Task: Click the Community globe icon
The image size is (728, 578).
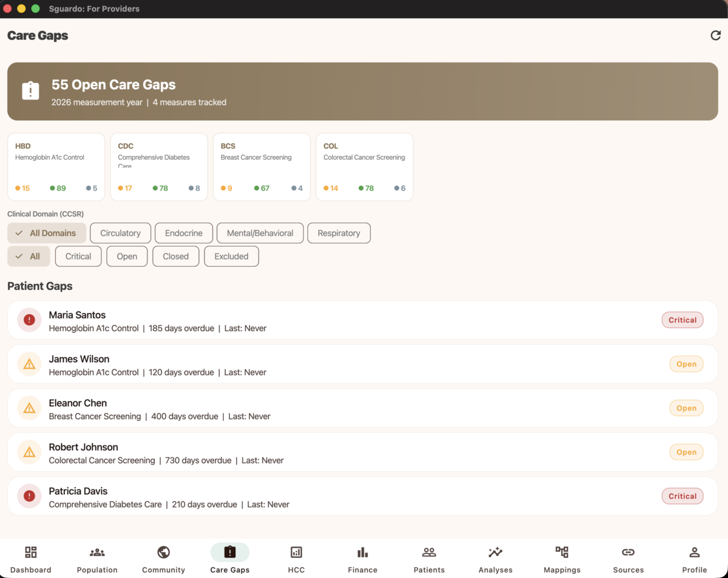Action: 163,553
